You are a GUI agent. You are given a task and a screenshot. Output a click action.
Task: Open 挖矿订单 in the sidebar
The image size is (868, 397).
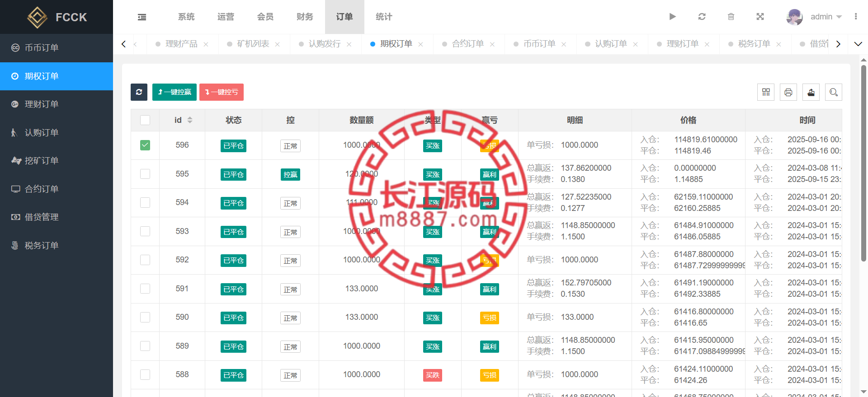click(57, 161)
